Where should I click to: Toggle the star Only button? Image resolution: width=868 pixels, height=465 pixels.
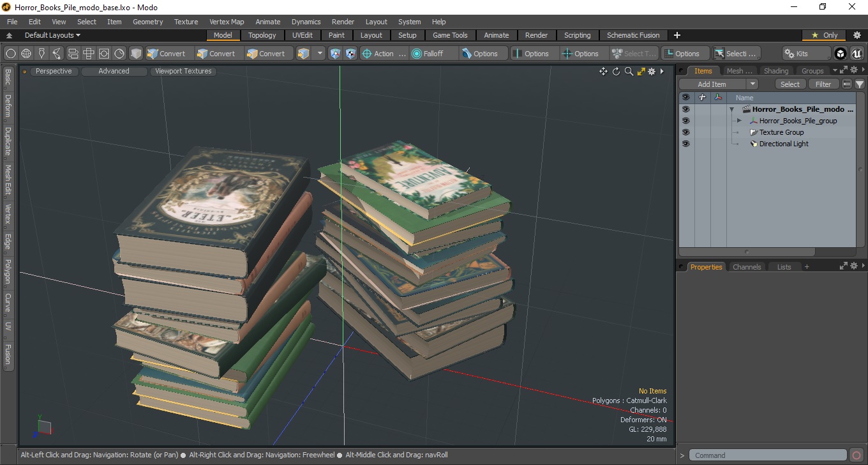point(824,35)
